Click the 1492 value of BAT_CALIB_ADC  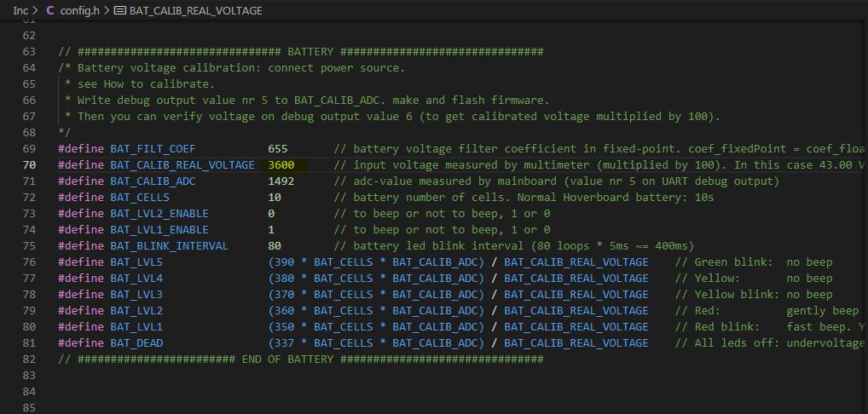pyautogui.click(x=281, y=181)
